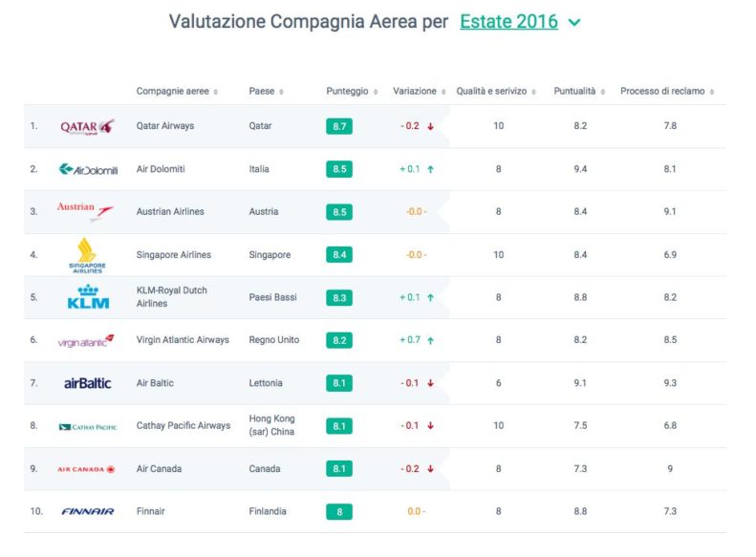Sort table by Compagnie aeree header
Image resolution: width=756 pixels, height=557 pixels.
tap(177, 92)
